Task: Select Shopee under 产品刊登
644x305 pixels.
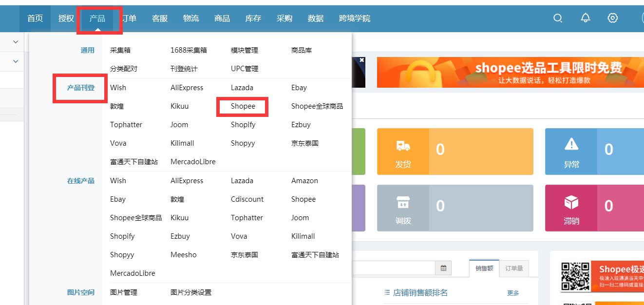Action: coord(243,106)
